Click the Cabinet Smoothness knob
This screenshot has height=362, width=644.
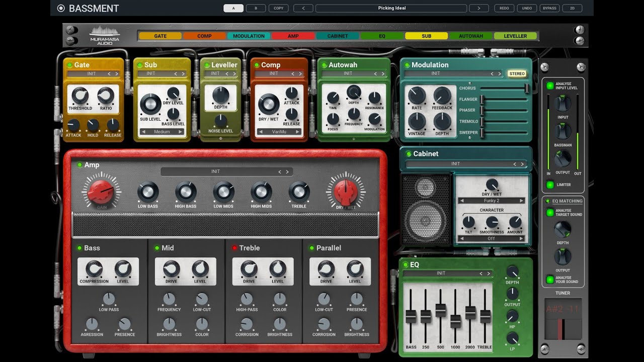(492, 222)
